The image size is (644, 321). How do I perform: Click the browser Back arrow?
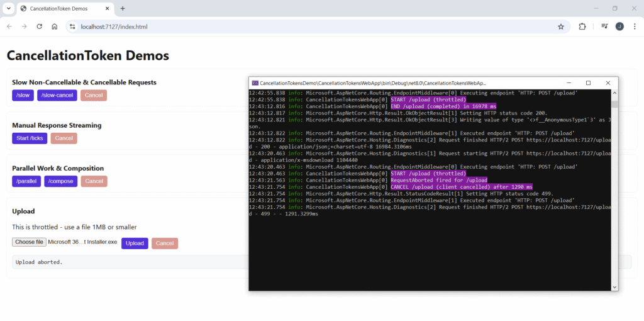(9, 26)
